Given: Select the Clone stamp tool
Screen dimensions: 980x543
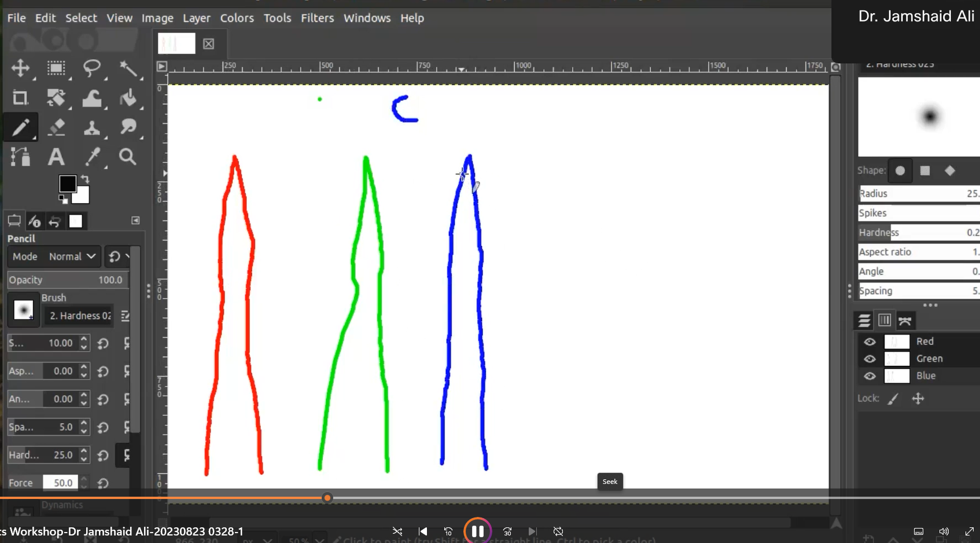Looking at the screenshot, I should click(92, 127).
